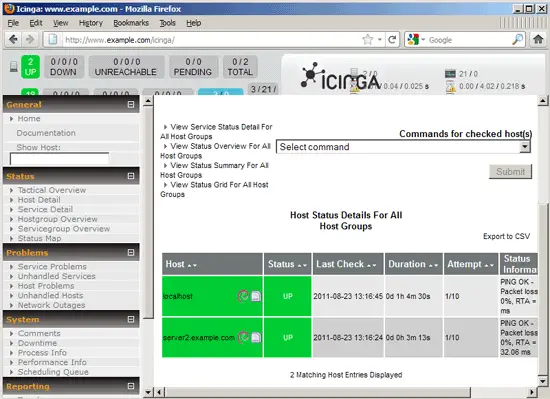This screenshot has width=550, height=399.
Task: Open service details icon for server2.example.com
Action: tap(256, 337)
